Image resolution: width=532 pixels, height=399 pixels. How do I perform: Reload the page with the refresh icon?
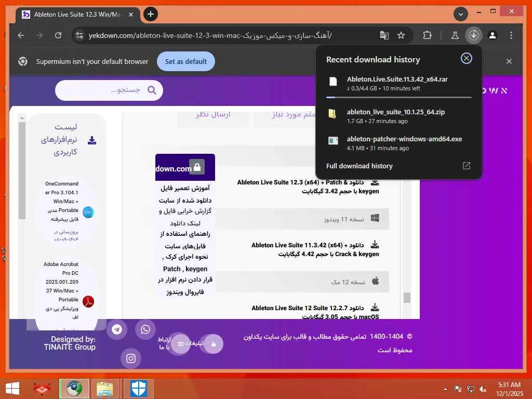[58, 35]
